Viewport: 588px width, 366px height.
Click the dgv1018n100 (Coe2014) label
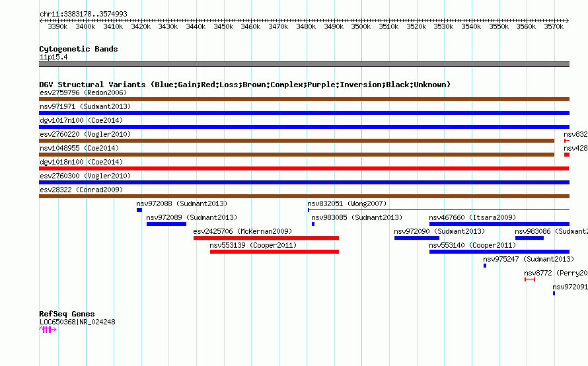pos(81,162)
